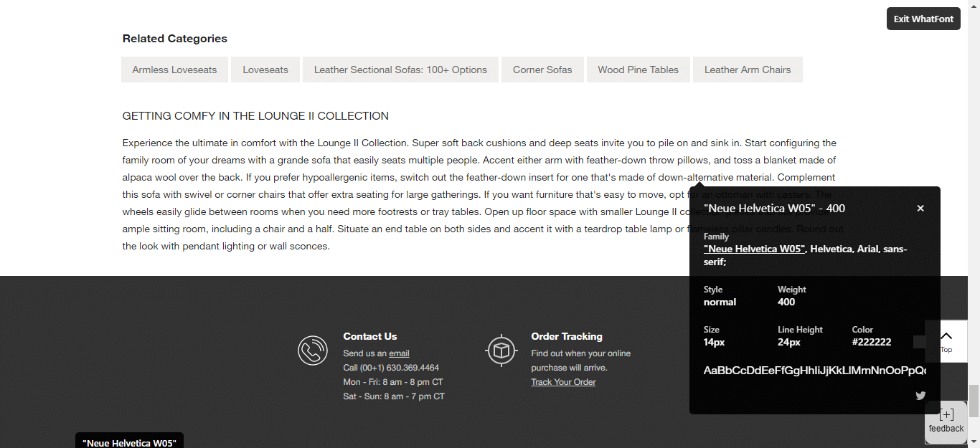Open the Wood Pine Tables category

(638, 70)
